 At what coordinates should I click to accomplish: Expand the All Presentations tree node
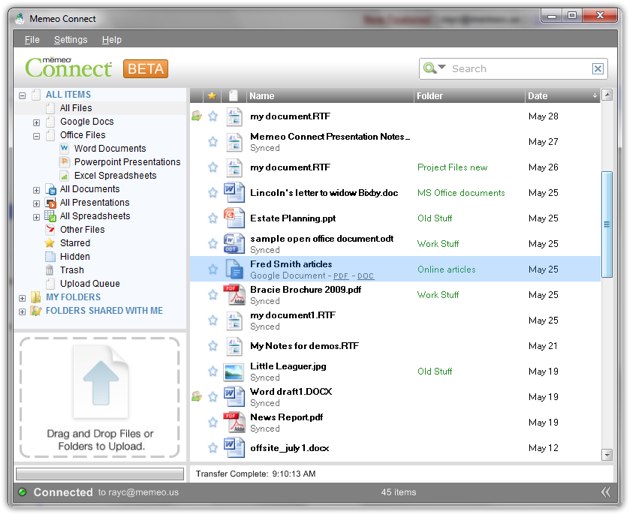pos(36,203)
